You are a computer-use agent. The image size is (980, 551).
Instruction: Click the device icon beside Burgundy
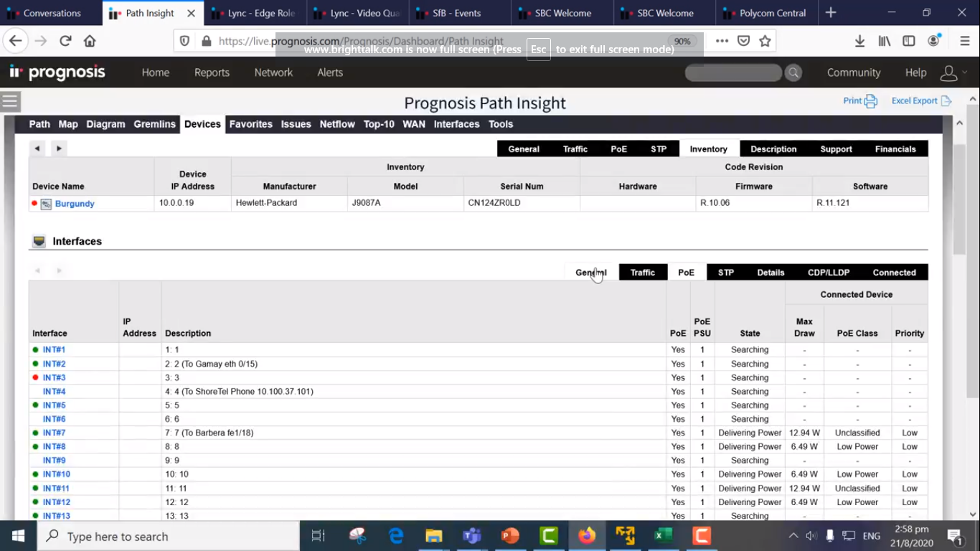pos(46,204)
